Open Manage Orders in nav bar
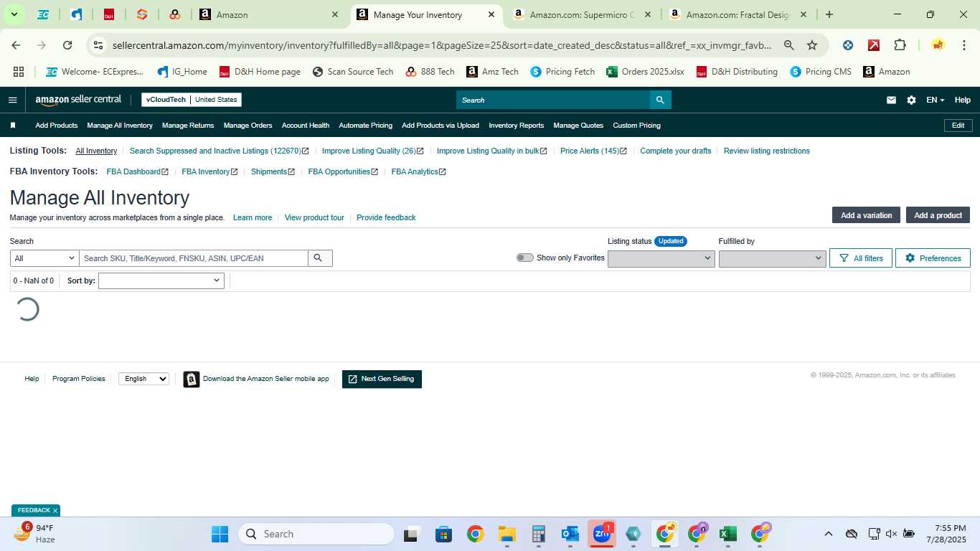This screenshot has height=551, width=980. click(x=248, y=126)
